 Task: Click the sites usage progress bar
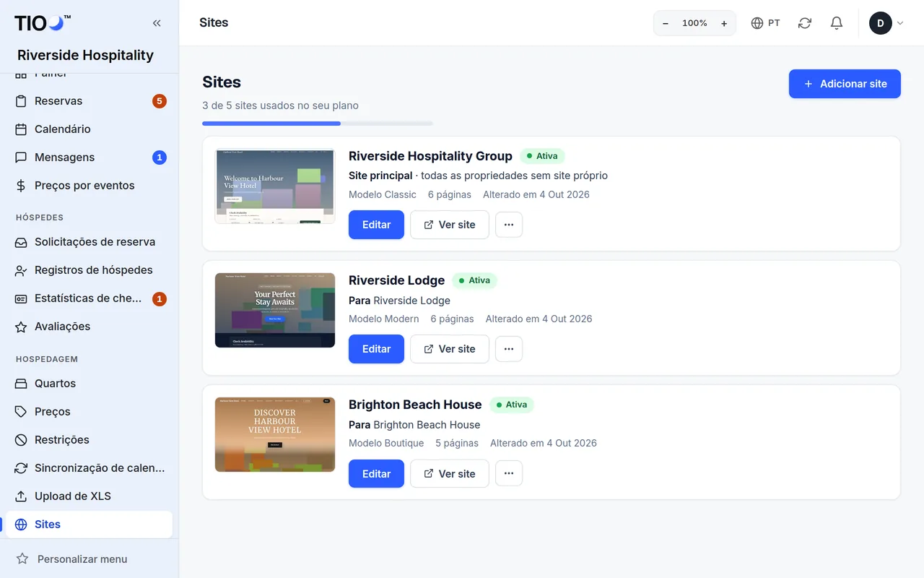pos(318,124)
